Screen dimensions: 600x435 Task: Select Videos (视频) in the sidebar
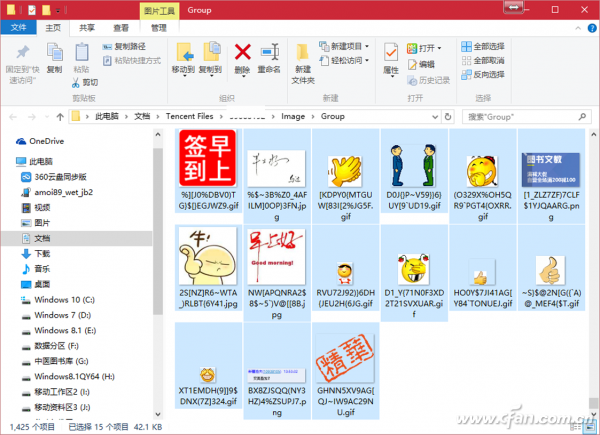[36, 207]
